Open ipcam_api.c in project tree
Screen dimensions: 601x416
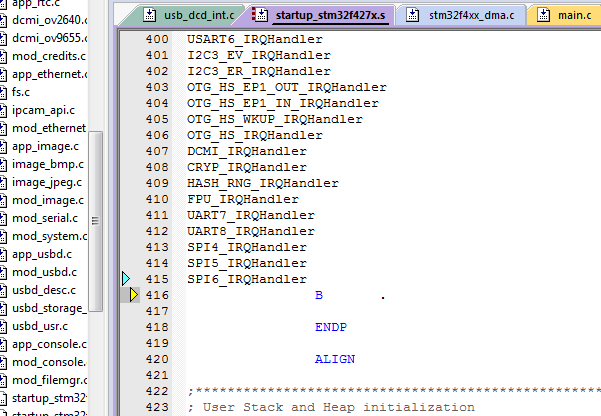(43, 110)
